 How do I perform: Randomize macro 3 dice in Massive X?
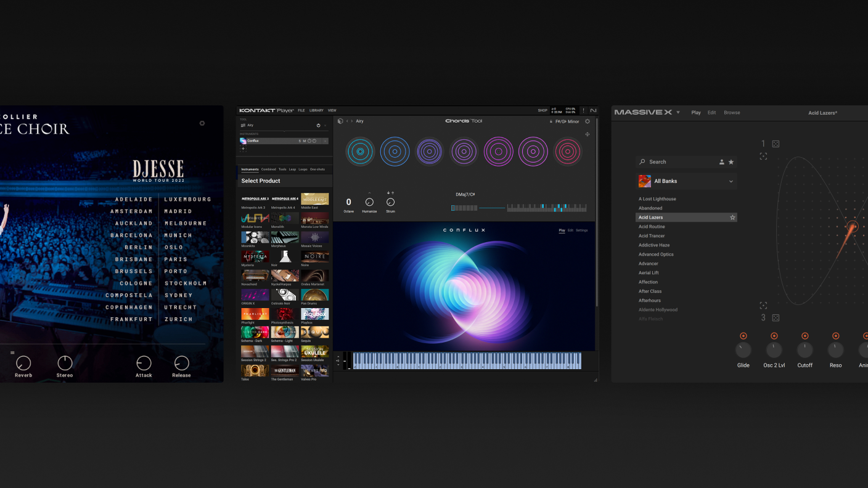(x=776, y=318)
